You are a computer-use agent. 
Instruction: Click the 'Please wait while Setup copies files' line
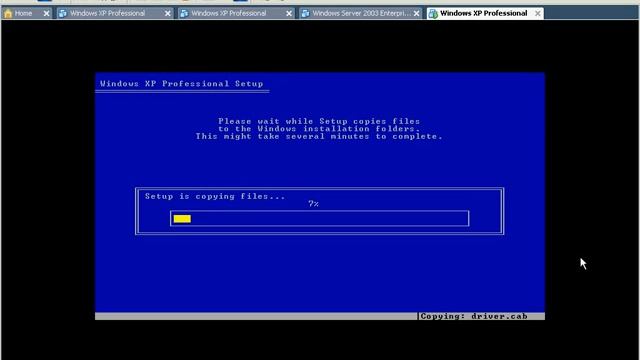point(319,121)
